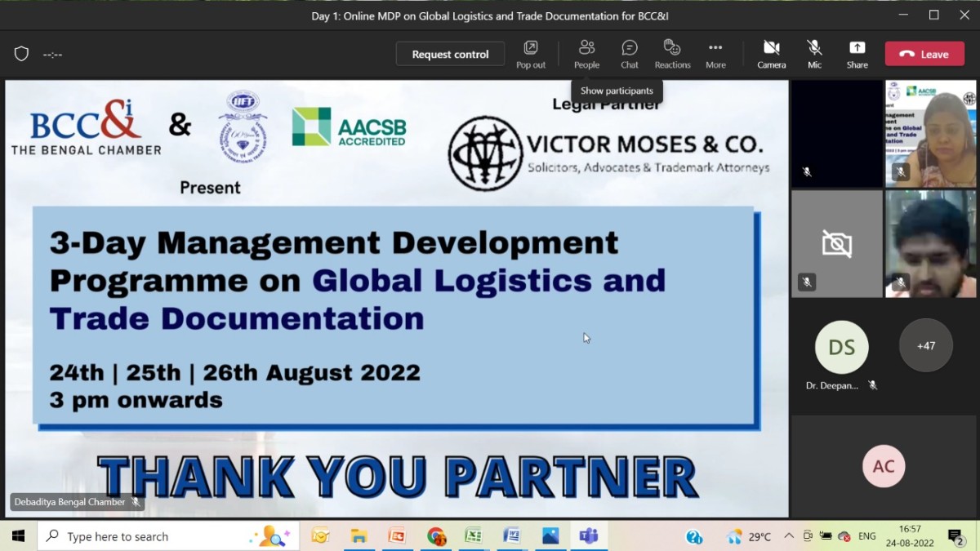Click the Dr. Deepan... participant name

831,385
